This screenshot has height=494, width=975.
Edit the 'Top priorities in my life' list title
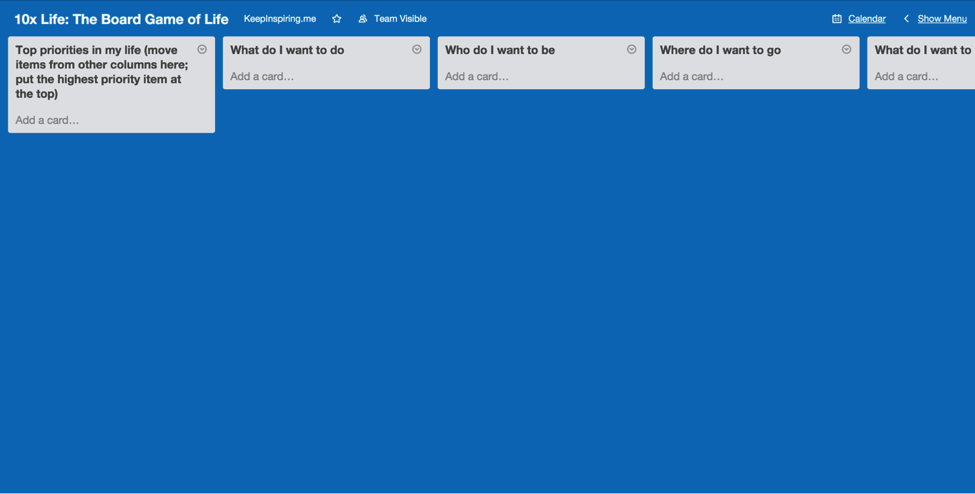click(100, 72)
